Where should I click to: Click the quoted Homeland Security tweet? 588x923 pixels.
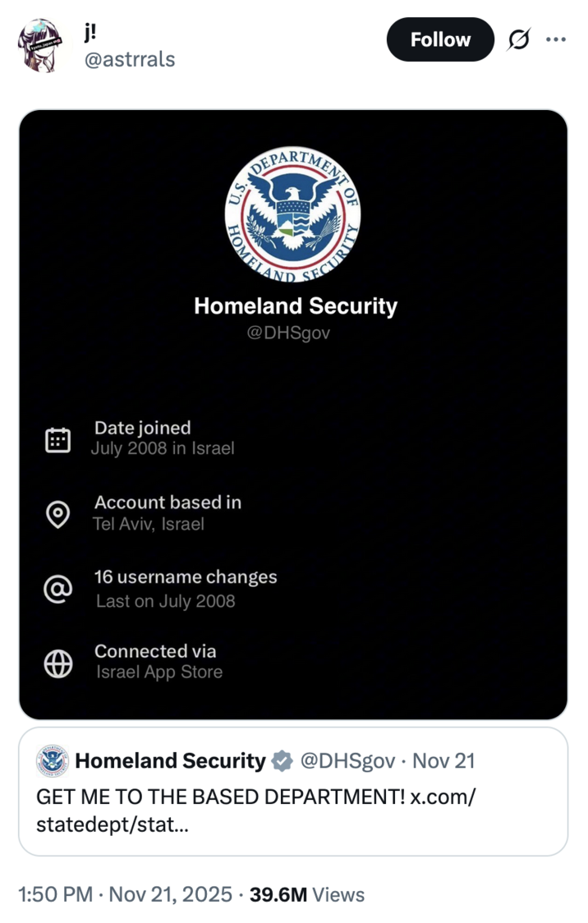point(294,790)
